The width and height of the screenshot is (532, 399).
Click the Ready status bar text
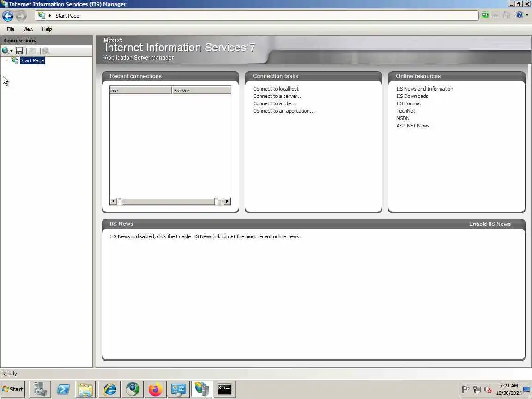pos(10,374)
